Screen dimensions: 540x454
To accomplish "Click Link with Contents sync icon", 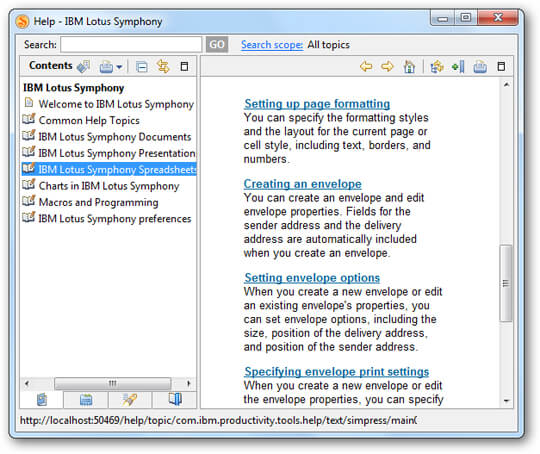I will [163, 66].
